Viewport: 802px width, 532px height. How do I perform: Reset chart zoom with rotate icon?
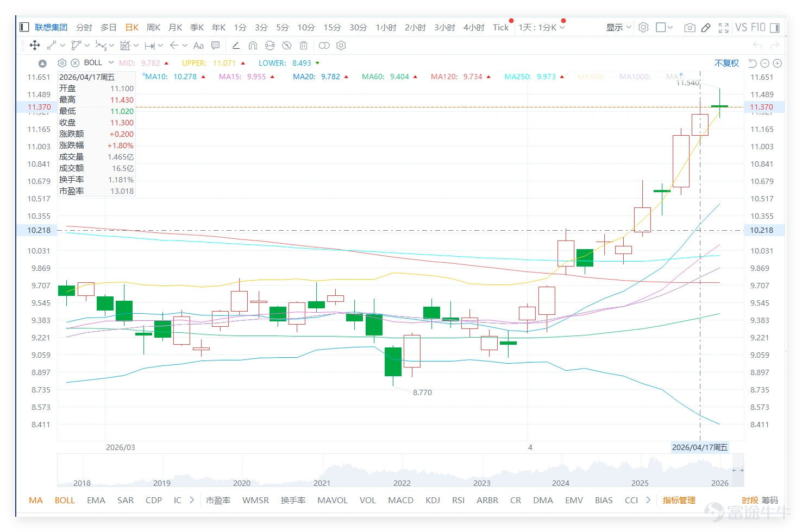(x=753, y=64)
